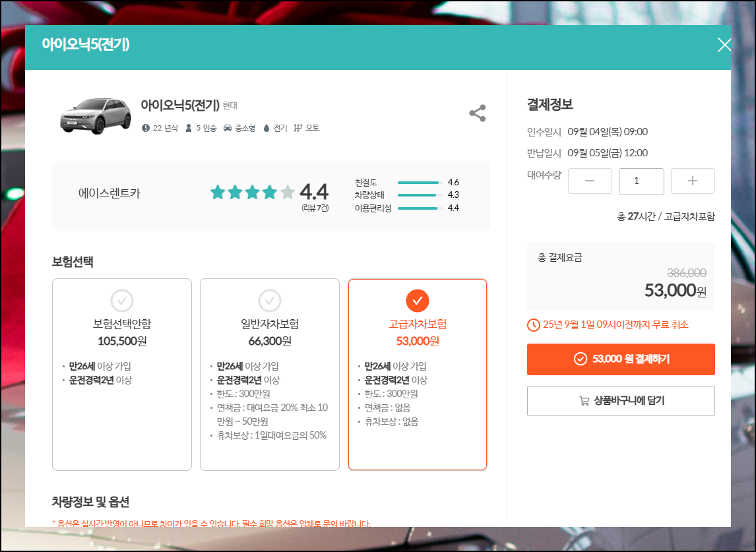Click the crossed-out 386,000 original price
Screen dimensions: 756x552
[x=687, y=273]
